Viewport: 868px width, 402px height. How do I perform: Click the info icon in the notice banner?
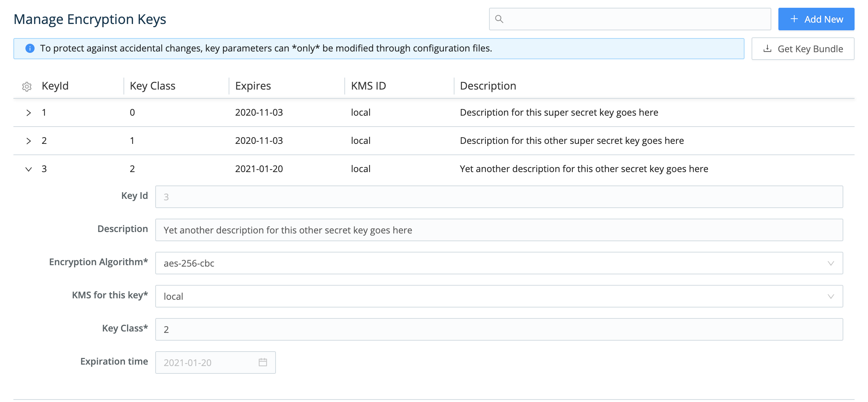(30, 48)
